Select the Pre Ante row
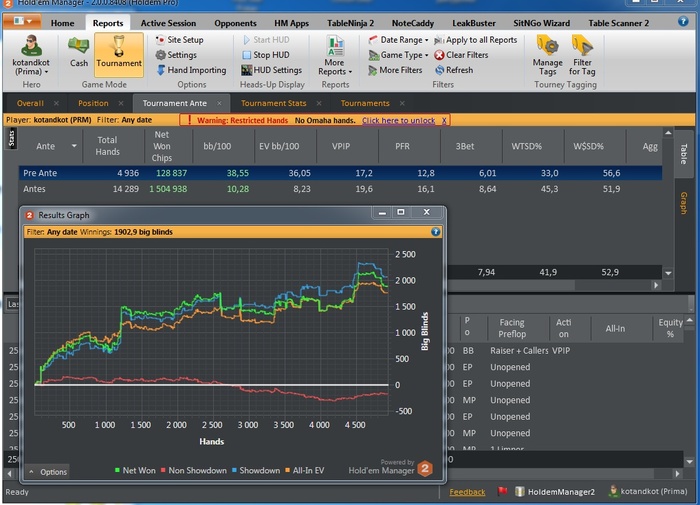 click(x=340, y=173)
